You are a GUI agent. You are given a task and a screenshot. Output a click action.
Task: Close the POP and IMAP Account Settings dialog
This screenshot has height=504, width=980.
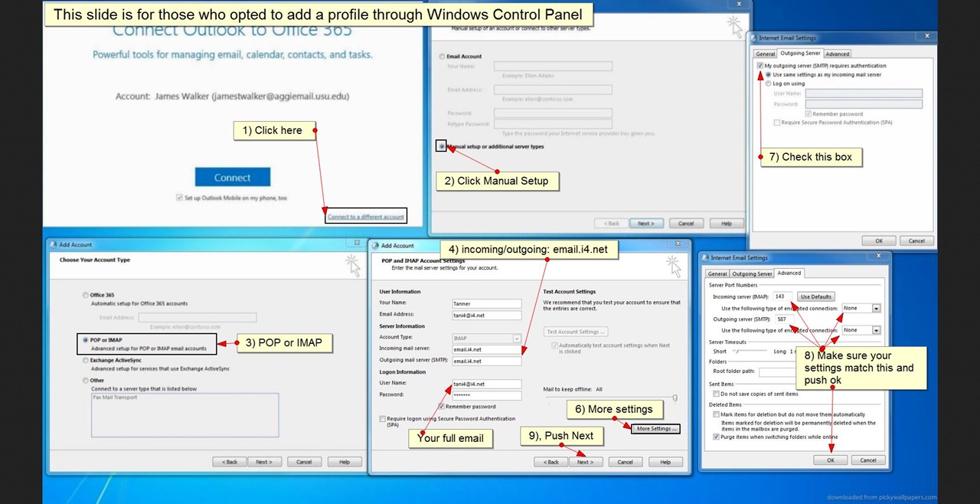(677, 243)
